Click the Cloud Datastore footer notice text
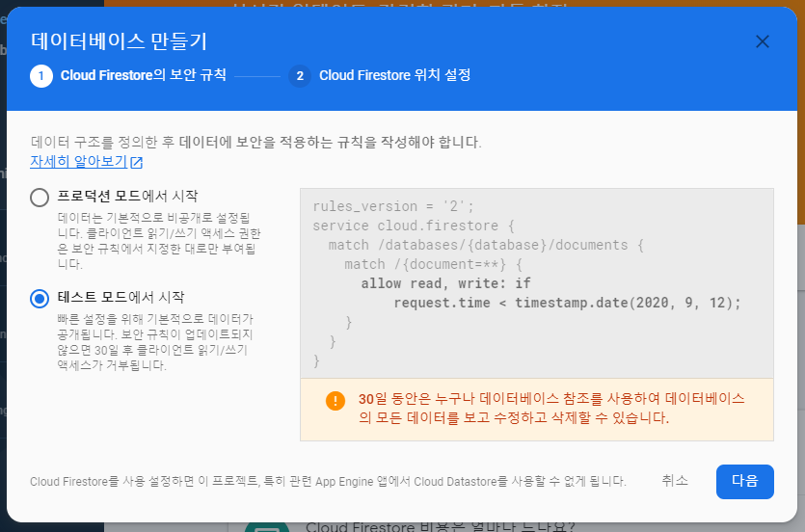Screen dimensions: 805x532 (328, 481)
